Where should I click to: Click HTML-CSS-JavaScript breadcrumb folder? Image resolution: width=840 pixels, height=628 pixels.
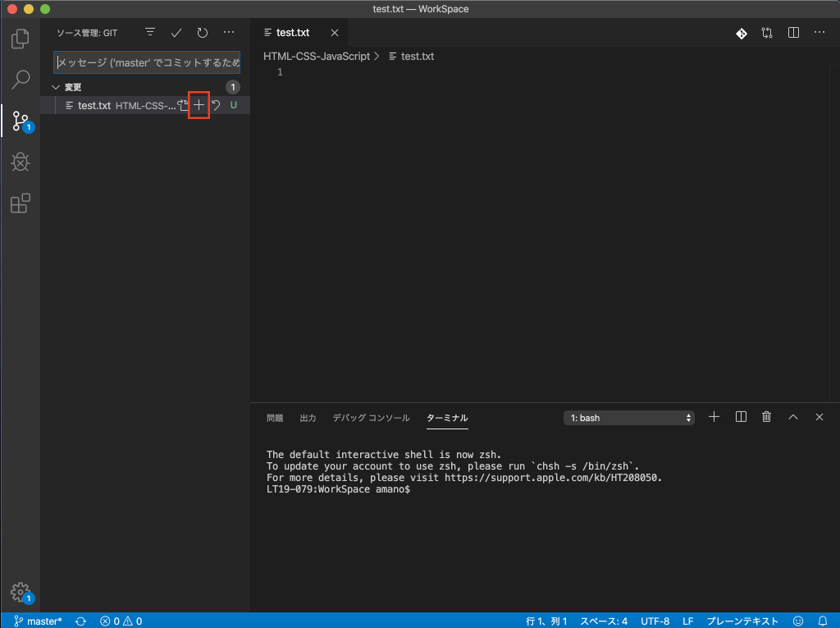(x=317, y=57)
